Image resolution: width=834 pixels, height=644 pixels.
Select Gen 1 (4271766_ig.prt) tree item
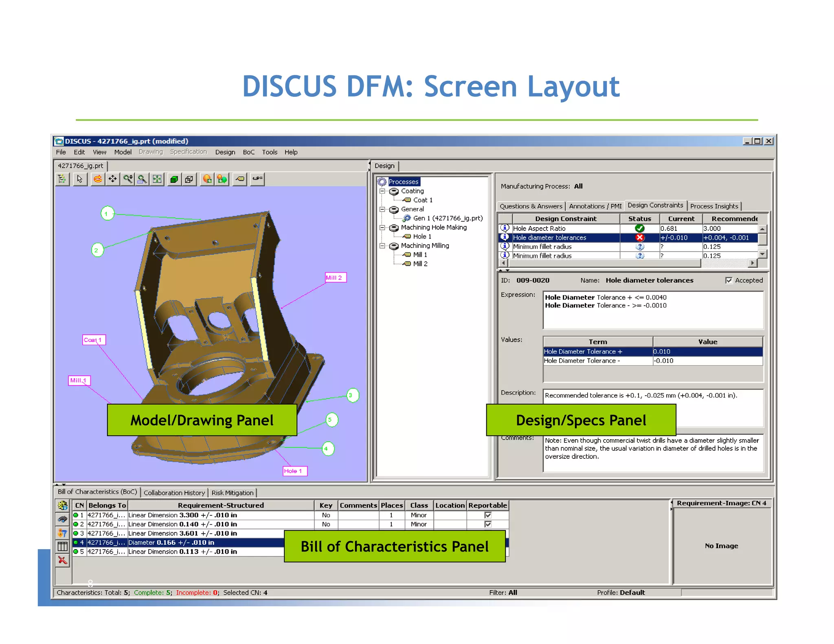point(448,219)
